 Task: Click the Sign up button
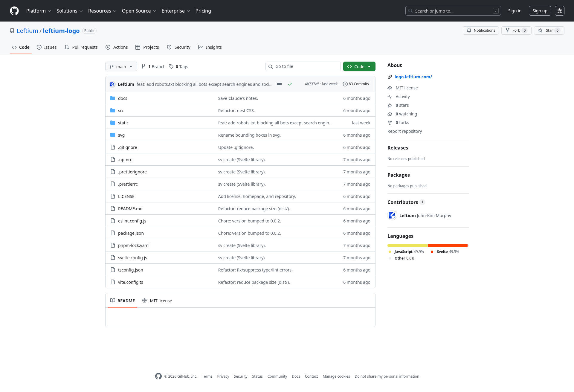tap(540, 11)
